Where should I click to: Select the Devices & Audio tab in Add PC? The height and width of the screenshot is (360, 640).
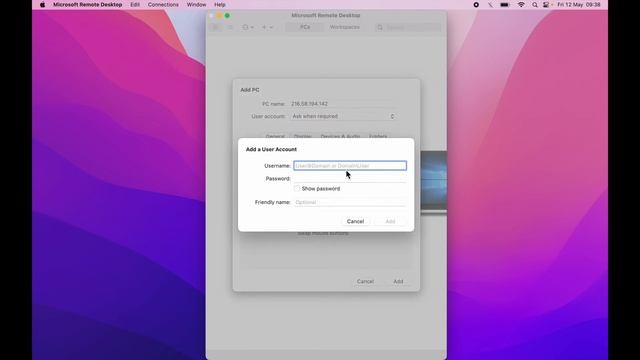point(340,136)
